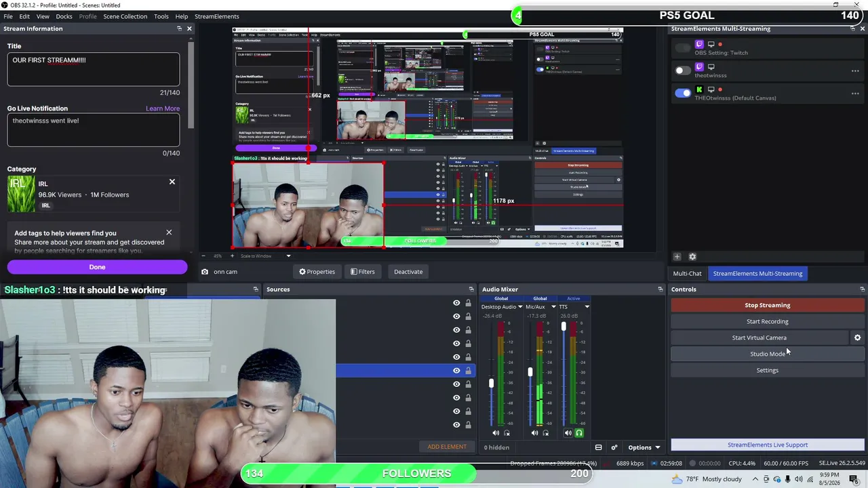Click the purple Done button
868x488 pixels.
coord(97,267)
